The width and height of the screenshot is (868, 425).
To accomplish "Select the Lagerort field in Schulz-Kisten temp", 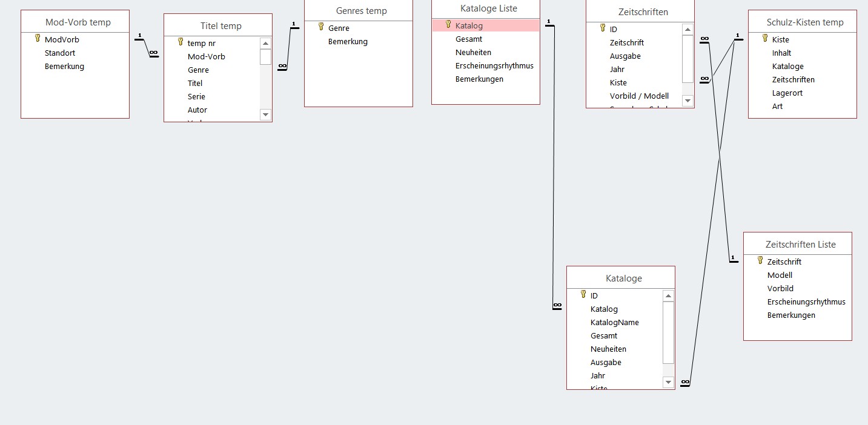I will pyautogui.click(x=787, y=93).
